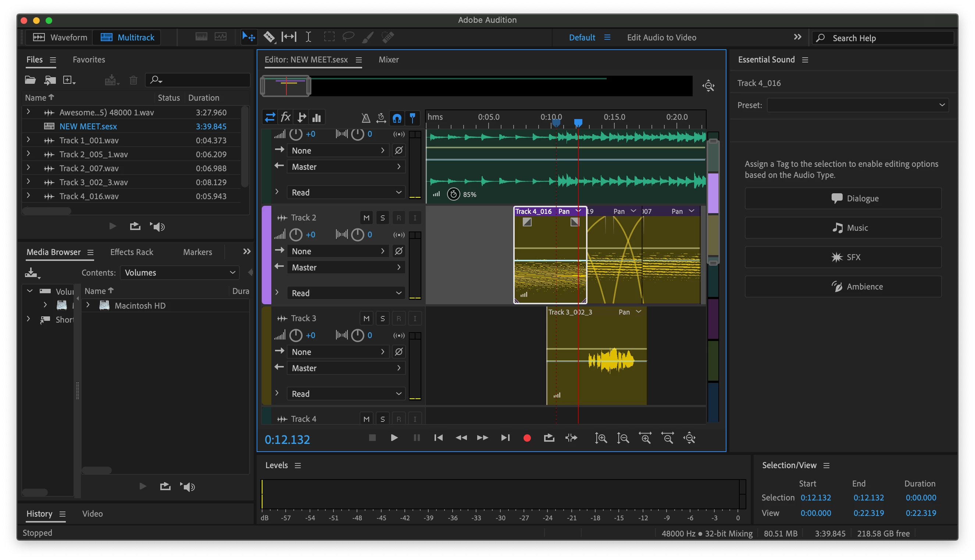Show the fx effects track view
This screenshot has width=975, height=560.
(285, 117)
